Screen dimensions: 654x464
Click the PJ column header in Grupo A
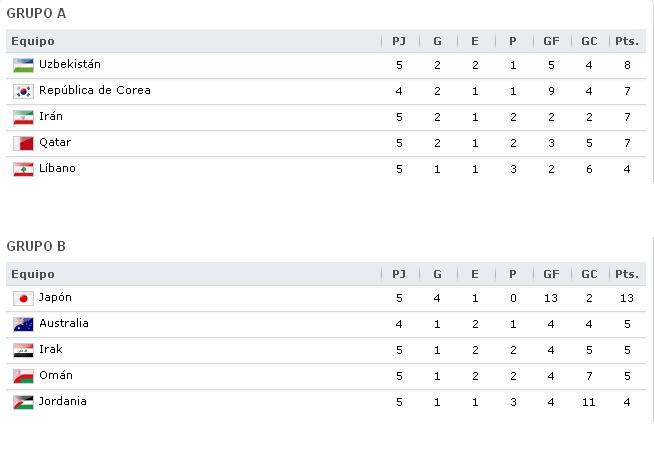[399, 41]
